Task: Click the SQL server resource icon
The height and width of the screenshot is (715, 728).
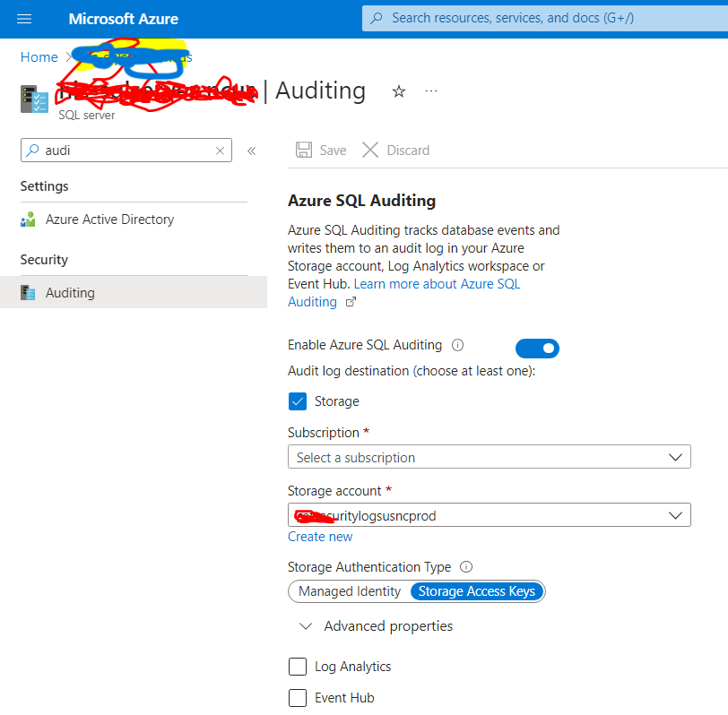Action: point(34,99)
